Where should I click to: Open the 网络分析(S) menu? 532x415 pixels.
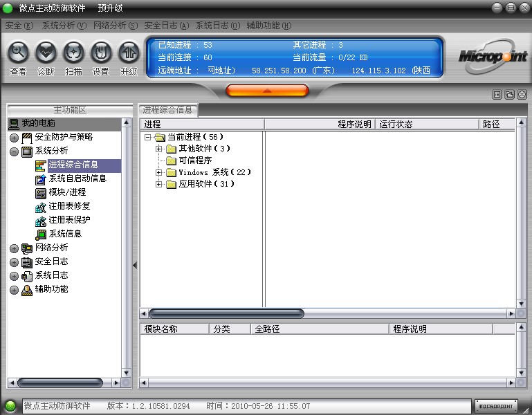[x=116, y=26]
